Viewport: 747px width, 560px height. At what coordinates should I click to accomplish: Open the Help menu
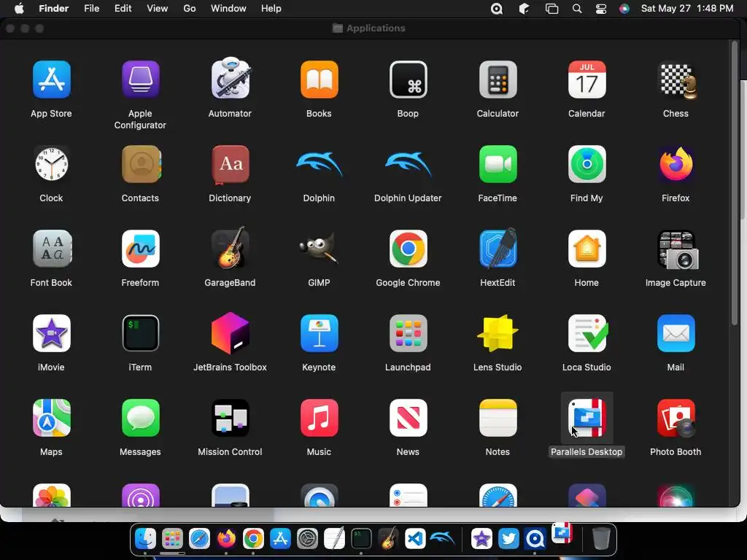tap(271, 9)
